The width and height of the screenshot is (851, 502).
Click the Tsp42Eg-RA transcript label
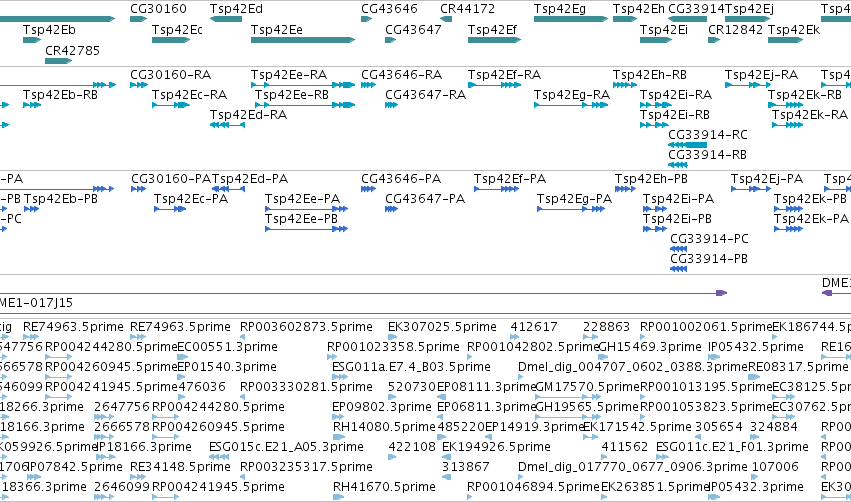tap(571, 94)
